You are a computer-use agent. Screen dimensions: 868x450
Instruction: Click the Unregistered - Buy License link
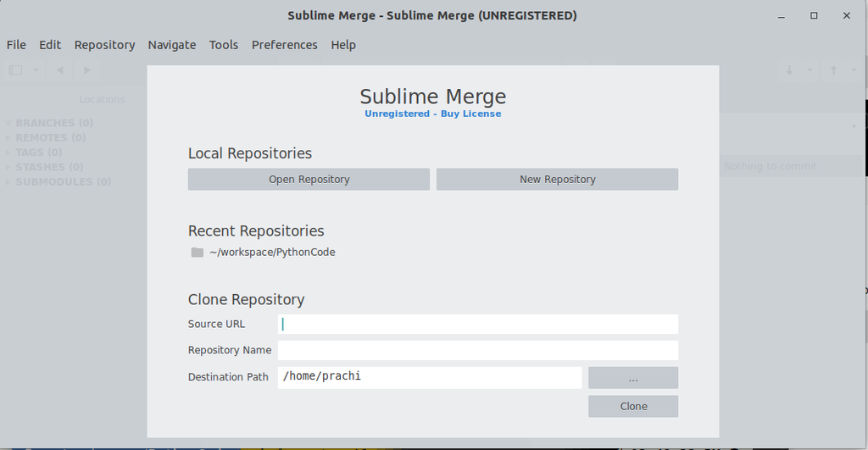pyautogui.click(x=432, y=114)
